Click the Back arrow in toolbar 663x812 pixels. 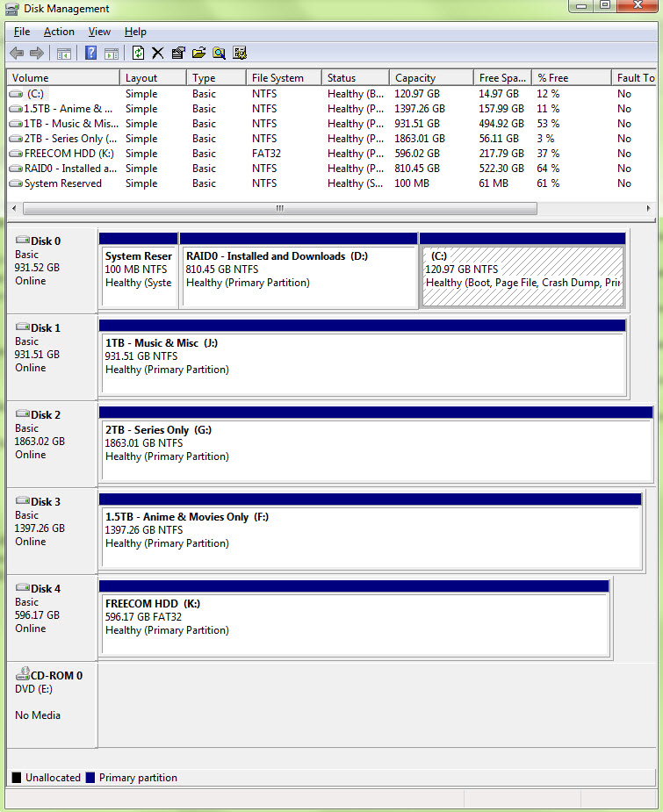coord(17,53)
